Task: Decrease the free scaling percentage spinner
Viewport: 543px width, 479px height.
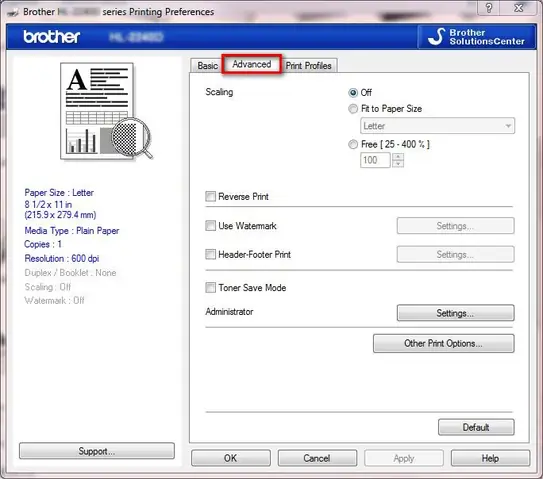Action: [x=398, y=164]
